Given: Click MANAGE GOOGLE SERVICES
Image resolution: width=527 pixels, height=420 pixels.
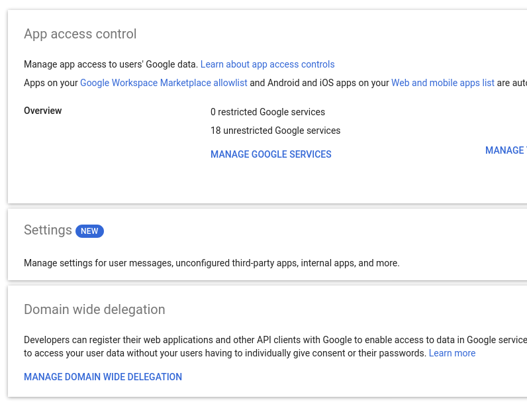Looking at the screenshot, I should pos(271,154).
